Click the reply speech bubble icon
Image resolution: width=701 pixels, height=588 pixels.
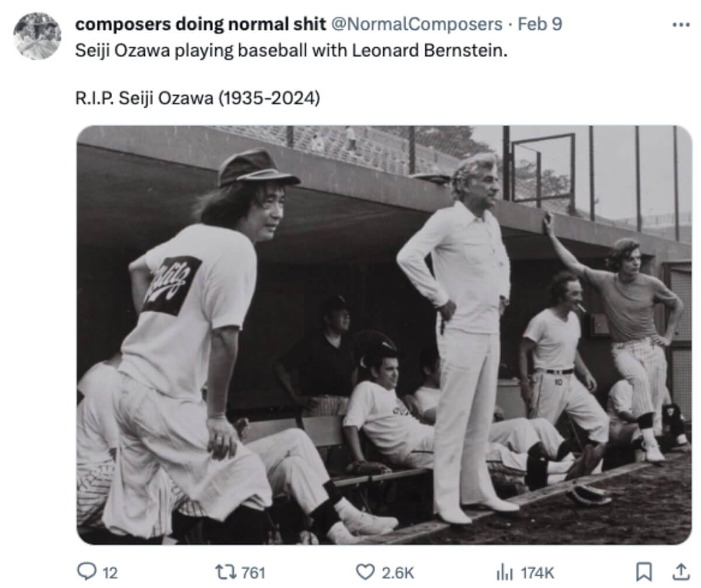pos(85,572)
